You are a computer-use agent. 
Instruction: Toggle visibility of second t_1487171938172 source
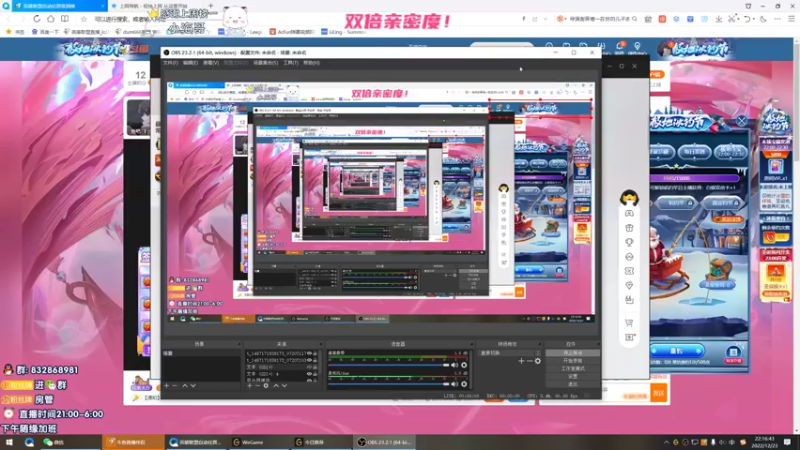pos(309,360)
